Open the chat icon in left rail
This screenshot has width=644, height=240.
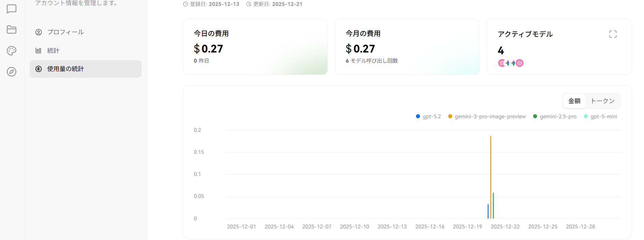point(12,9)
